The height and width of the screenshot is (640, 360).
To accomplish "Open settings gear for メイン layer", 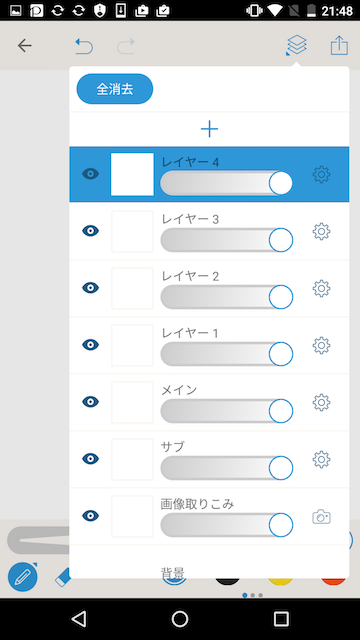I will 321,402.
